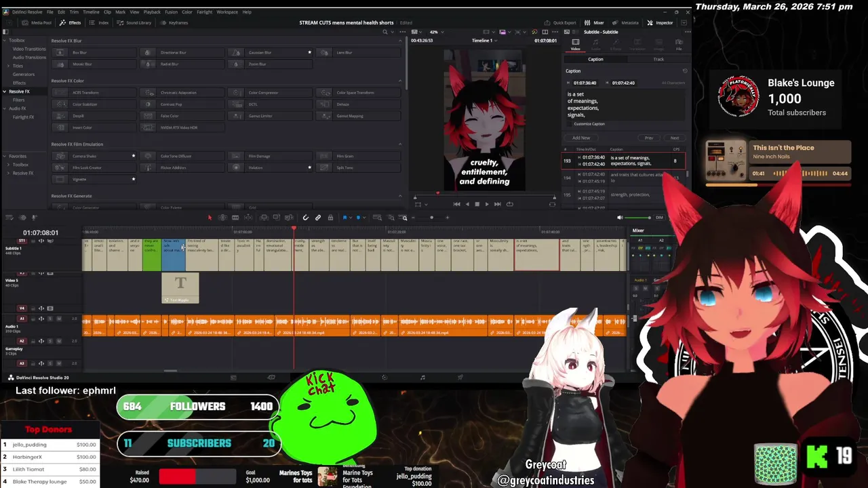The height and width of the screenshot is (488, 868).
Task: Select the Directional Blur effect
Action: coord(182,52)
